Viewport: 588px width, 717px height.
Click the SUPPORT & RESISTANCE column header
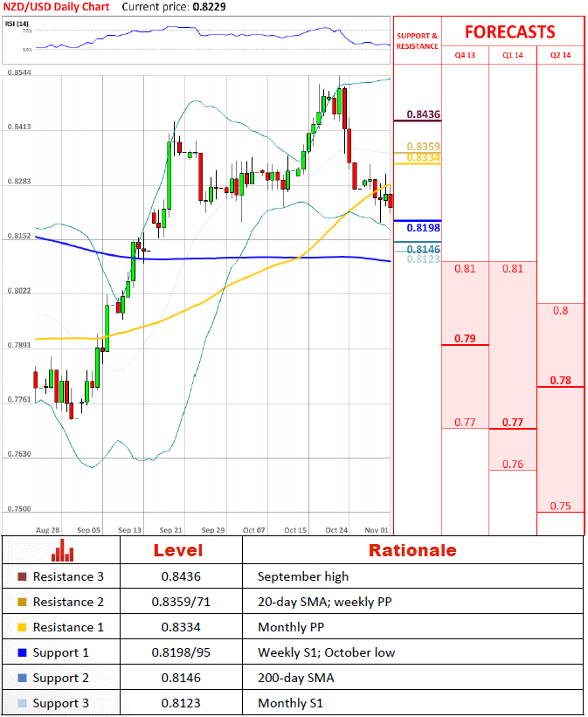(417, 41)
